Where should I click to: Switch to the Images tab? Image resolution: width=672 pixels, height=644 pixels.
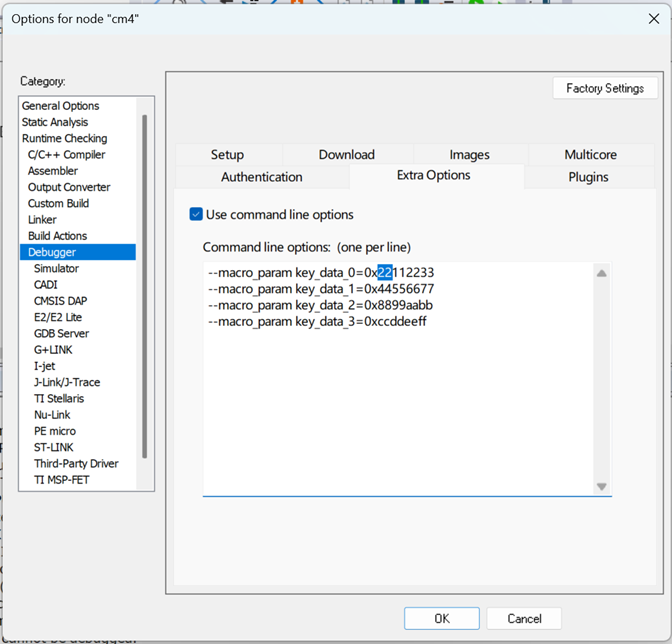click(x=469, y=155)
